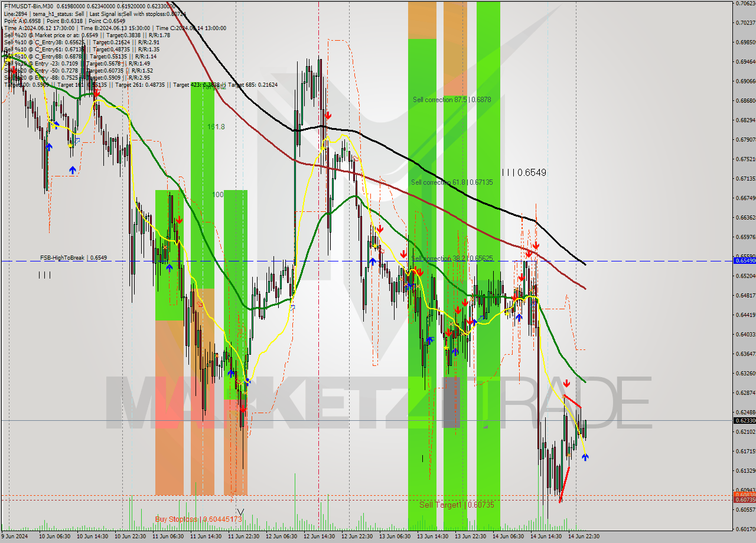The width and height of the screenshot is (756, 543).
Task: Click the red support trendline near 0.6094
Action: tap(564, 485)
